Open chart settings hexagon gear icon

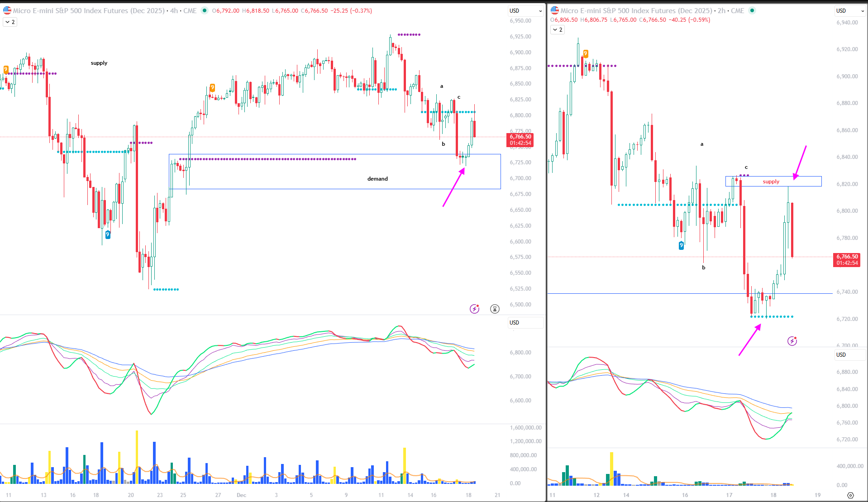click(850, 495)
